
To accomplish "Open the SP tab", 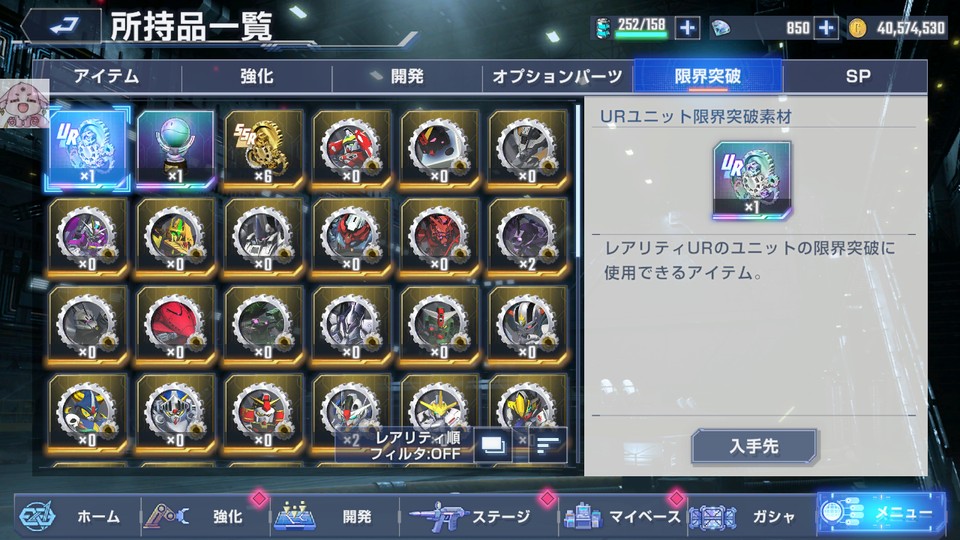I will tap(857, 77).
